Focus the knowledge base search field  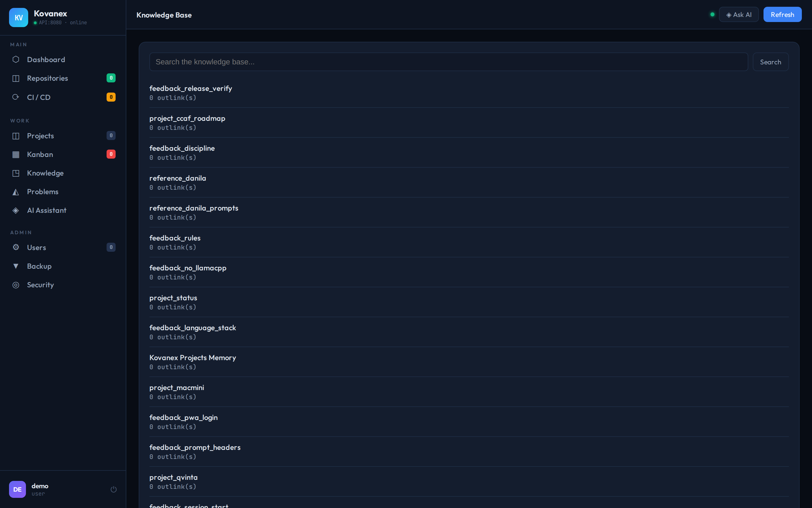(449, 62)
